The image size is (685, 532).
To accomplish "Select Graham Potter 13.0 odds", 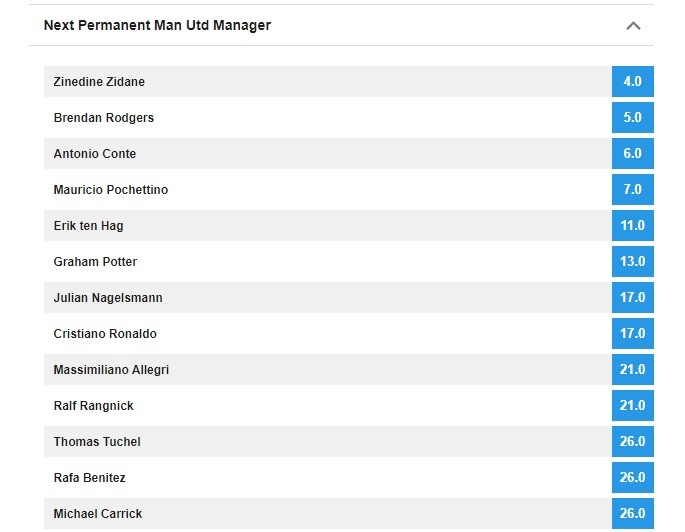I will [x=632, y=262].
